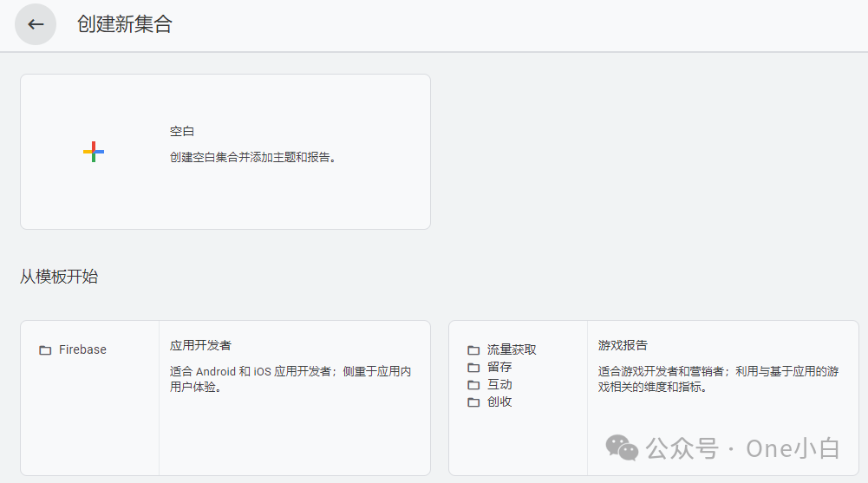Screen dimensions: 868x483
Task: Click the 从模板开始 section heading
Action: pos(59,276)
